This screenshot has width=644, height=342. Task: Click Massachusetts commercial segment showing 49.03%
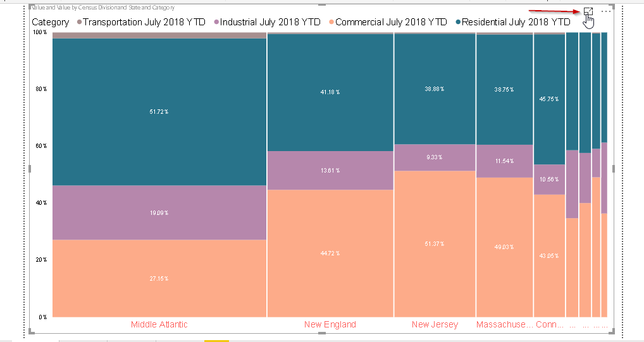504,247
